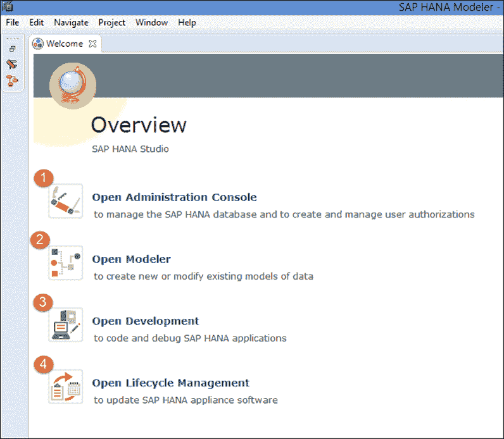Open the Help menu

[187, 23]
